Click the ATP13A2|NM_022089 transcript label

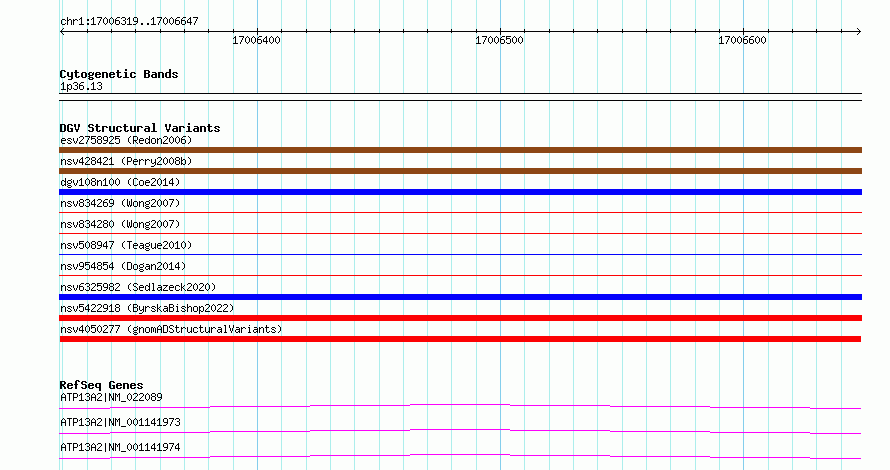pos(111,397)
